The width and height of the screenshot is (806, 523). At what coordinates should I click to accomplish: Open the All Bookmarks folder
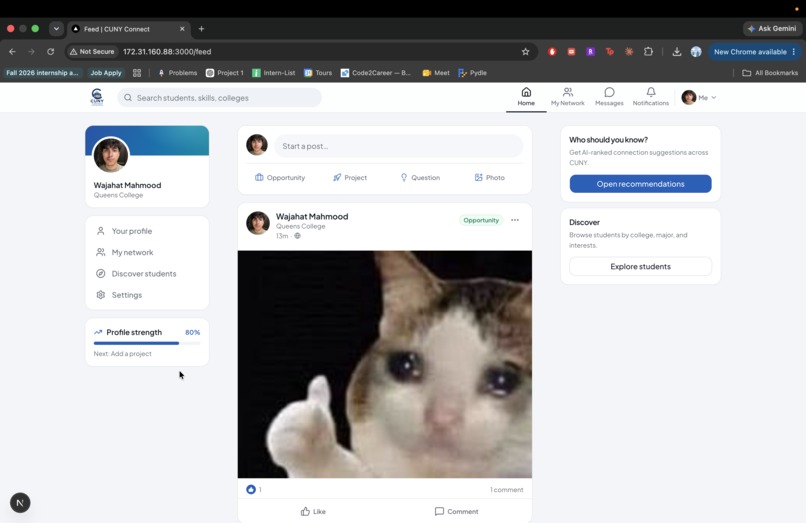coord(770,73)
